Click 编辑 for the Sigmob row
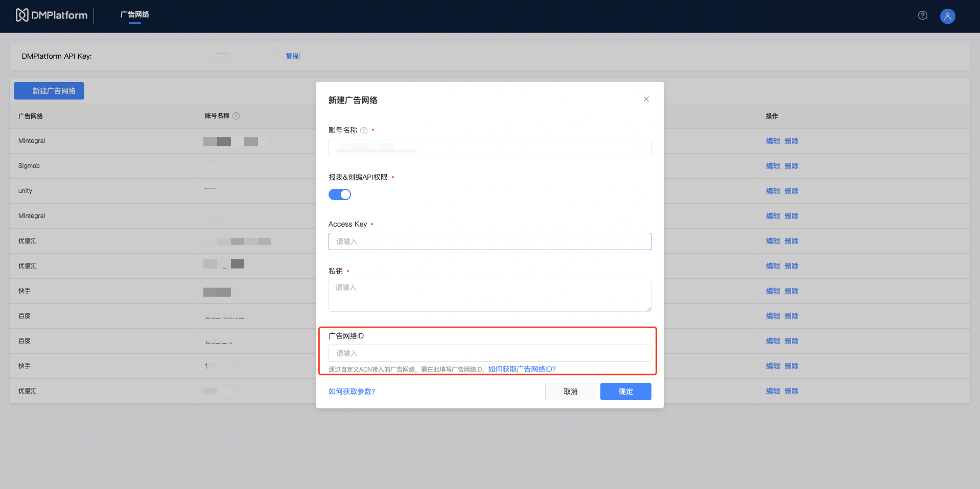 [x=773, y=166]
